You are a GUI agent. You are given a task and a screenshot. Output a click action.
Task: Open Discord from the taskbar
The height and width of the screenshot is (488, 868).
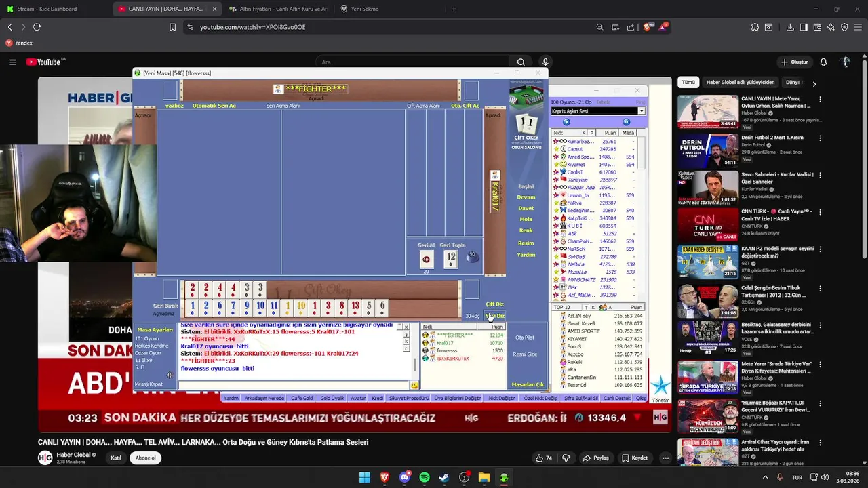[x=405, y=477]
